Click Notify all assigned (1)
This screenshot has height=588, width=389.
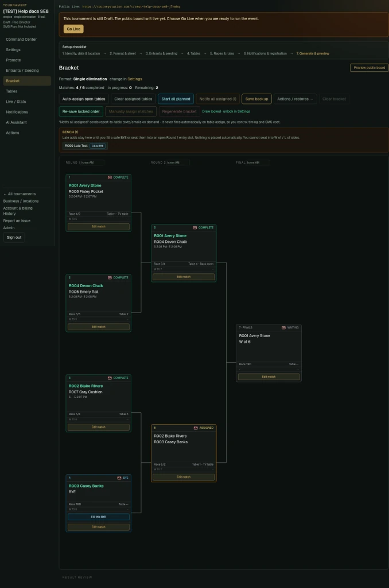(x=217, y=99)
